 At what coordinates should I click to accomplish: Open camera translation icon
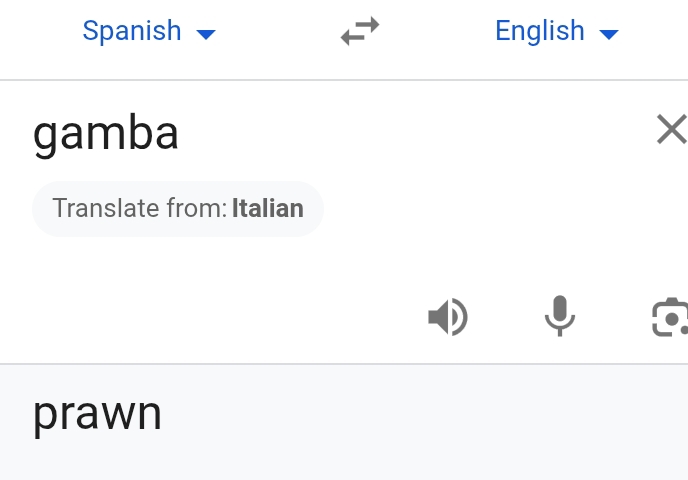(670, 317)
